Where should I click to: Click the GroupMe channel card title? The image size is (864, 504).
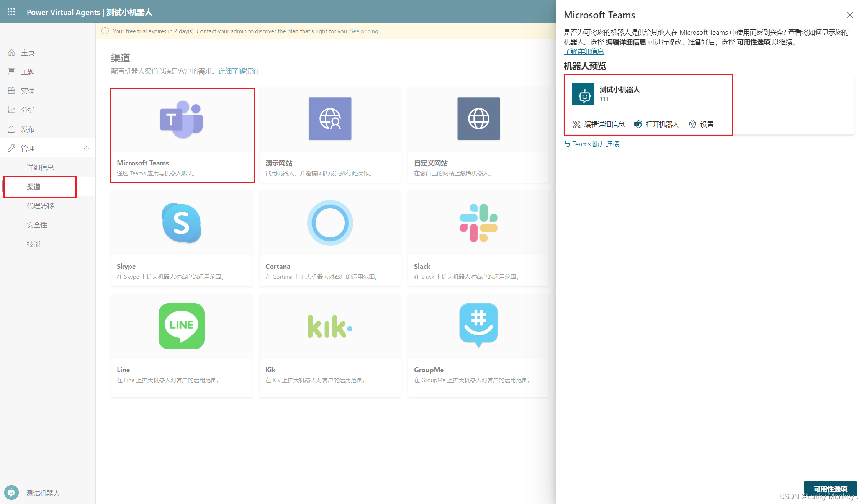429,370
